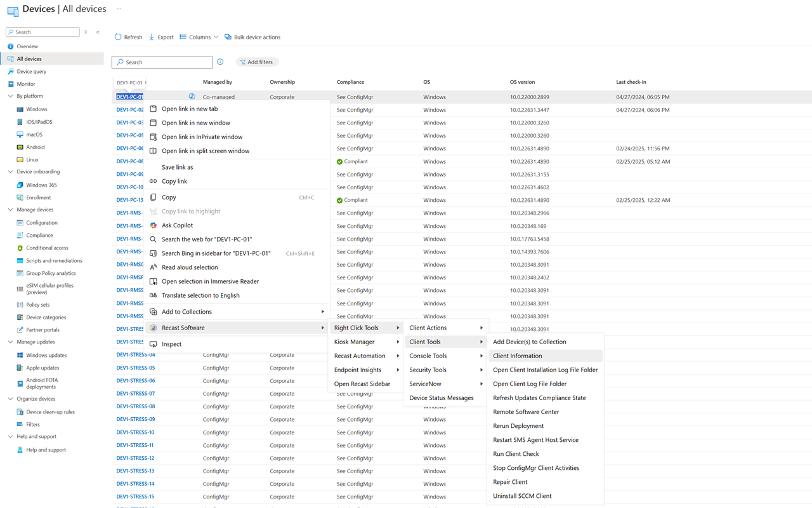Image resolution: width=812 pixels, height=508 pixels.
Task: Click the Refresh icon in toolbar
Action: point(118,37)
